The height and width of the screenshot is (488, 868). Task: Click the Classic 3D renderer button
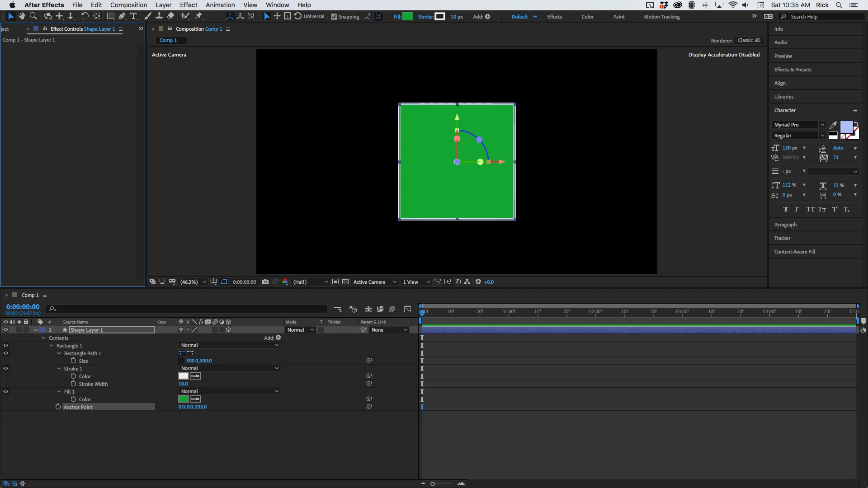[x=749, y=40]
